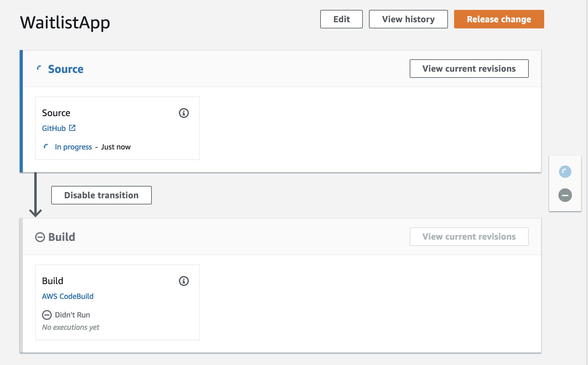Click the spinner icon in the minimap panel
Viewport: 588px width, 365px height.
[565, 172]
